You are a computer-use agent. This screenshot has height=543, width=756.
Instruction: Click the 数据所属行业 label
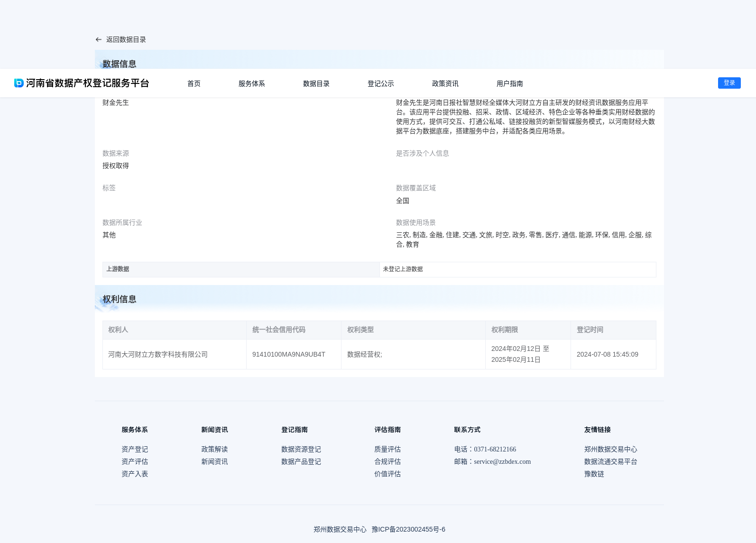(122, 222)
